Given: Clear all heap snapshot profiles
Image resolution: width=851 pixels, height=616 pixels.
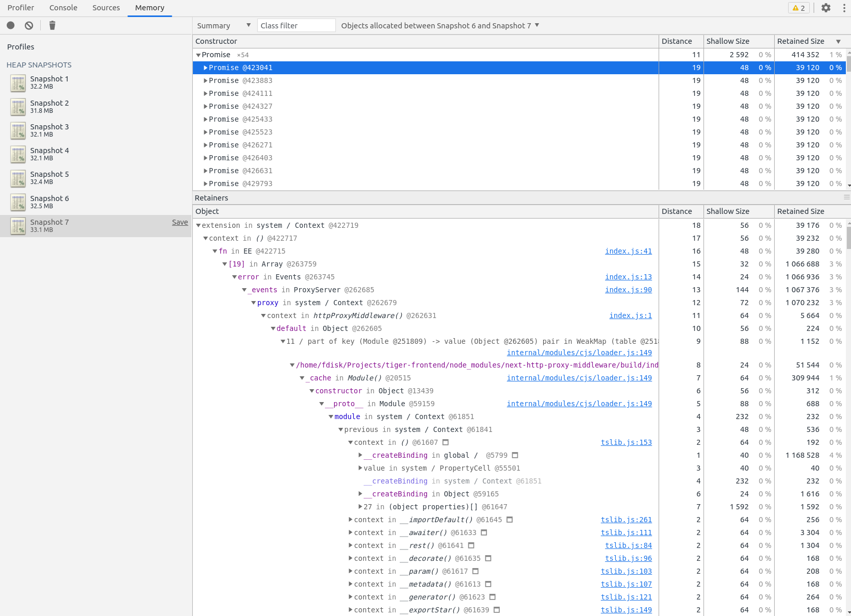Looking at the screenshot, I should click(28, 25).
